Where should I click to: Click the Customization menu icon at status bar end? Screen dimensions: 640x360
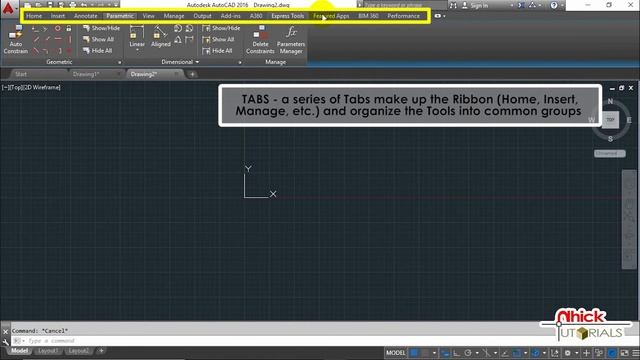636,353
